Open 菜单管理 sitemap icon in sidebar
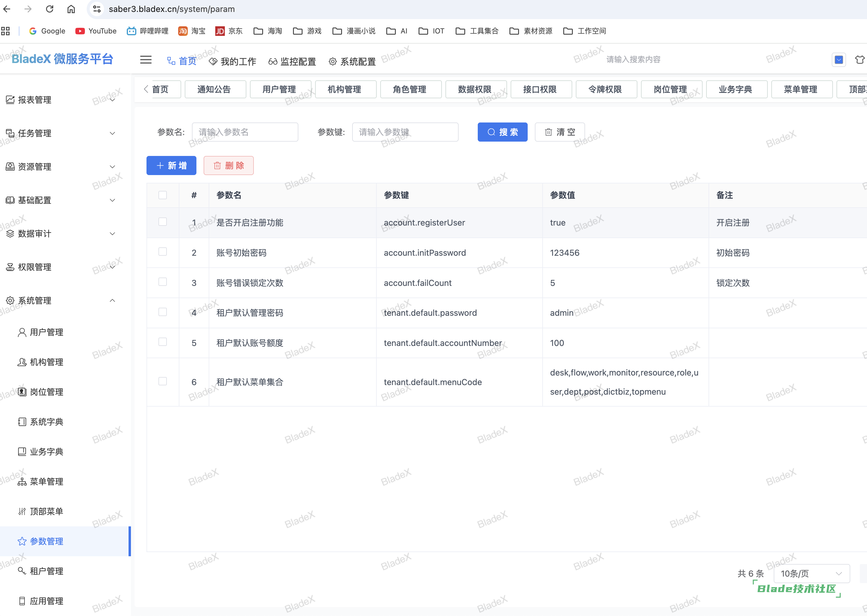The image size is (867, 616). (x=22, y=482)
